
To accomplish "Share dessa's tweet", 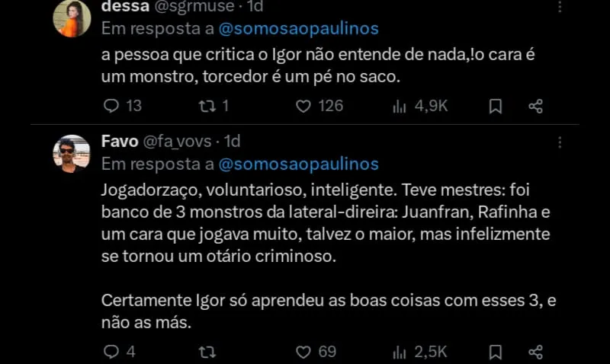I will [535, 106].
